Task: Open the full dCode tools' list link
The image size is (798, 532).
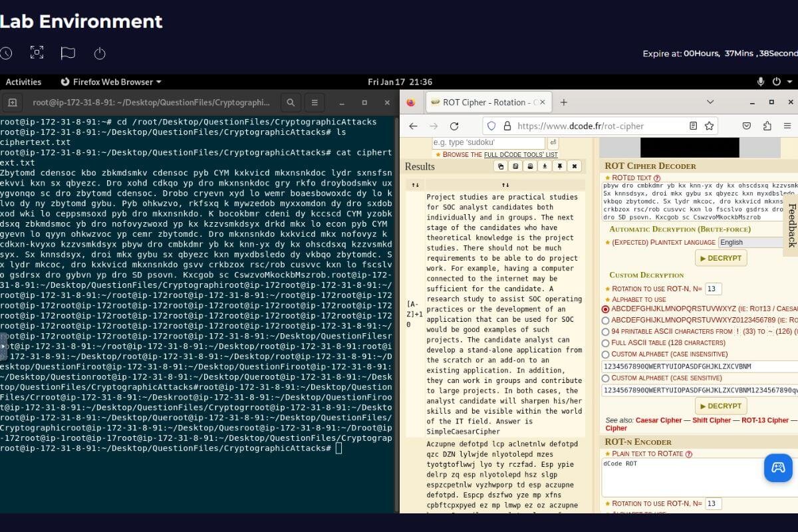Action: (x=521, y=154)
